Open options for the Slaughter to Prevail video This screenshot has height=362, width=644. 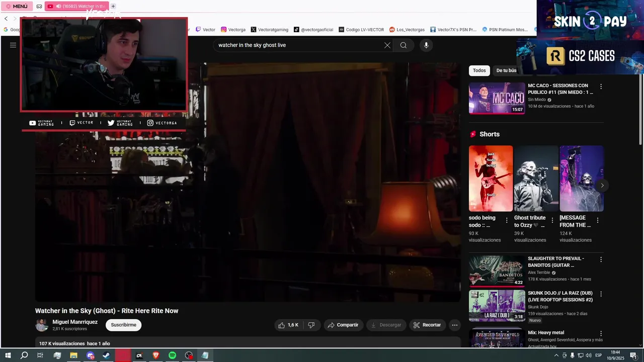[601, 259]
